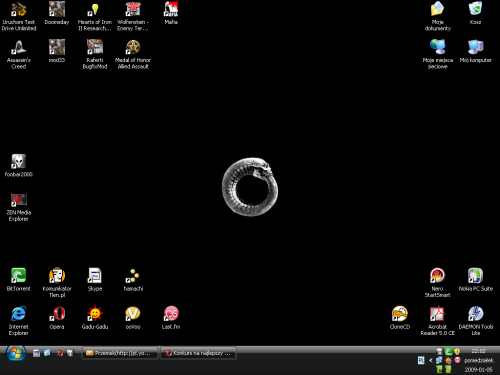Launch Medal of Honor Allied Assault
Screen dimensions: 500x375
click(133, 54)
